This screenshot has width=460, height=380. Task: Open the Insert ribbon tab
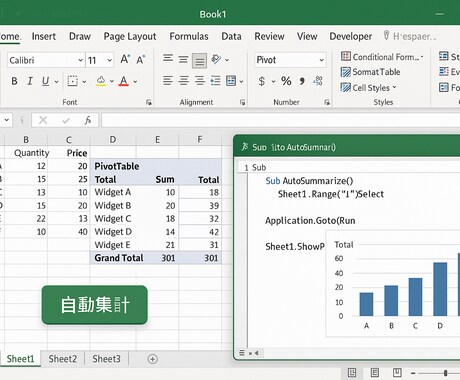(44, 36)
